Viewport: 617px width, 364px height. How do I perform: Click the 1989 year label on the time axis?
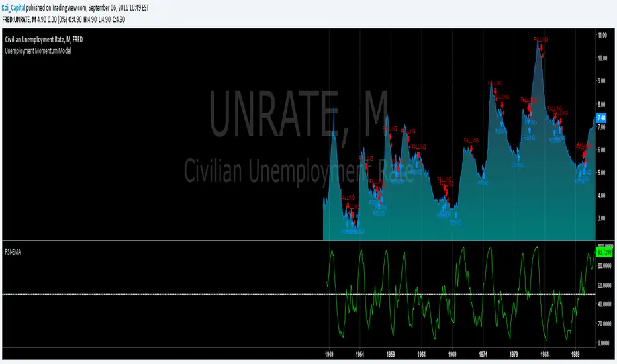point(575,354)
